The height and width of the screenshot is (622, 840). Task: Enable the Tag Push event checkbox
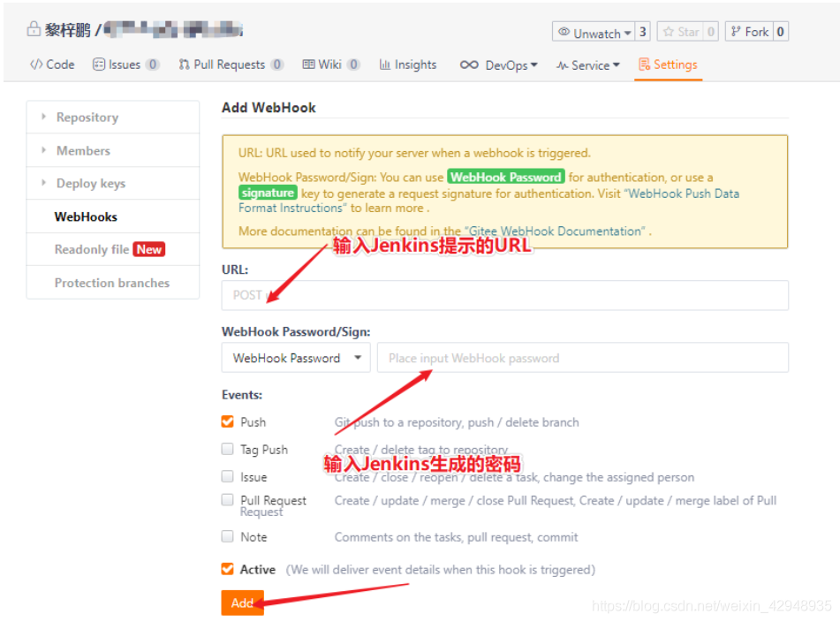tap(228, 449)
